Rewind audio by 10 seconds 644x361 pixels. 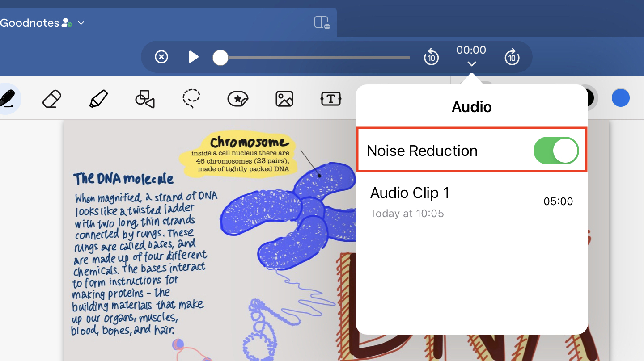pos(431,57)
